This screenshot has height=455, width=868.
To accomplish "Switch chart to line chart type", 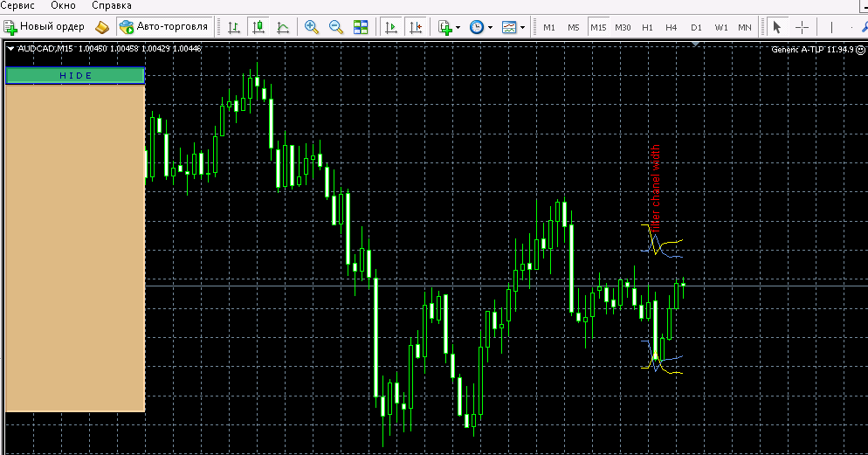I will 283,26.
